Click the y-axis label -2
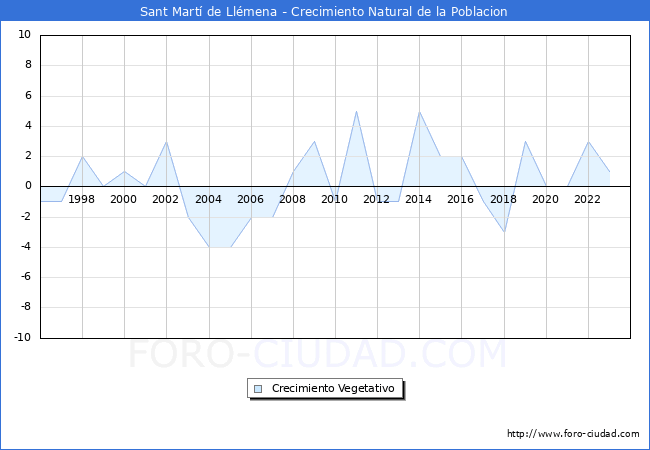This screenshot has height=450, width=650. 26,216
